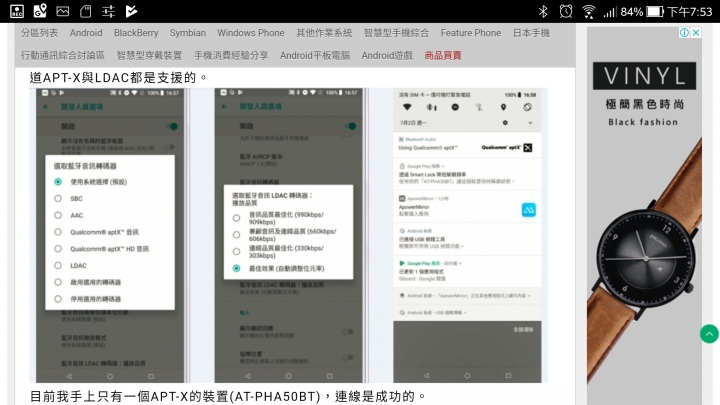Image resolution: width=720 pixels, height=405 pixels.
Task: Close the VINYL ad with the X
Action: [696, 33]
